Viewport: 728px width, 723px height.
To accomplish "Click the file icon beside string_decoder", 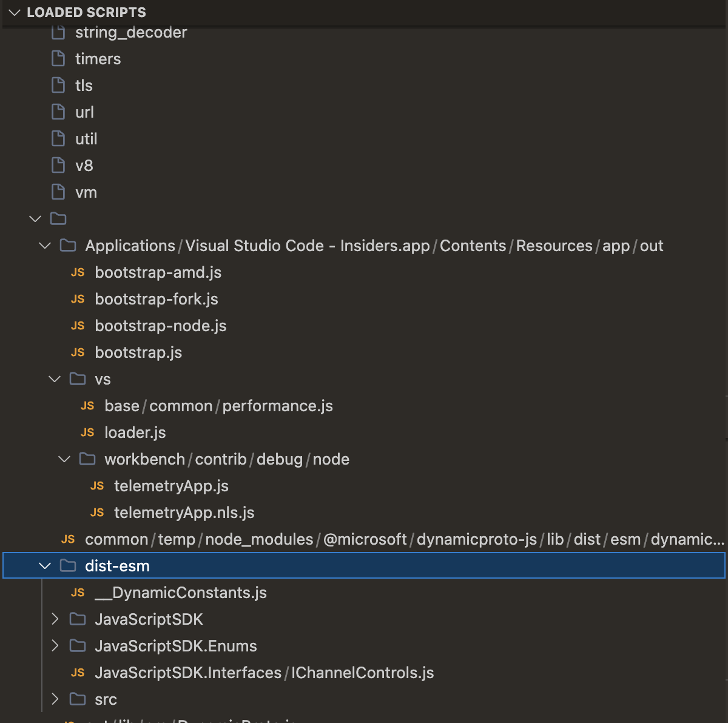I will pos(58,32).
